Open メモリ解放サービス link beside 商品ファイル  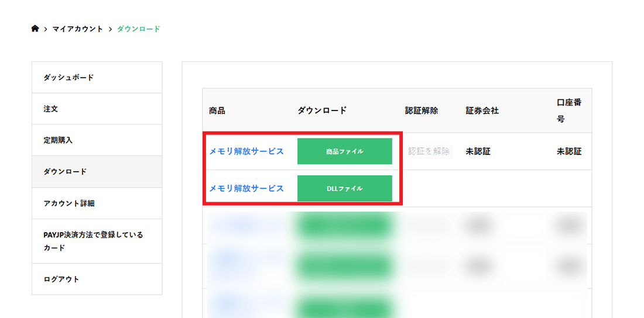pyautogui.click(x=246, y=151)
